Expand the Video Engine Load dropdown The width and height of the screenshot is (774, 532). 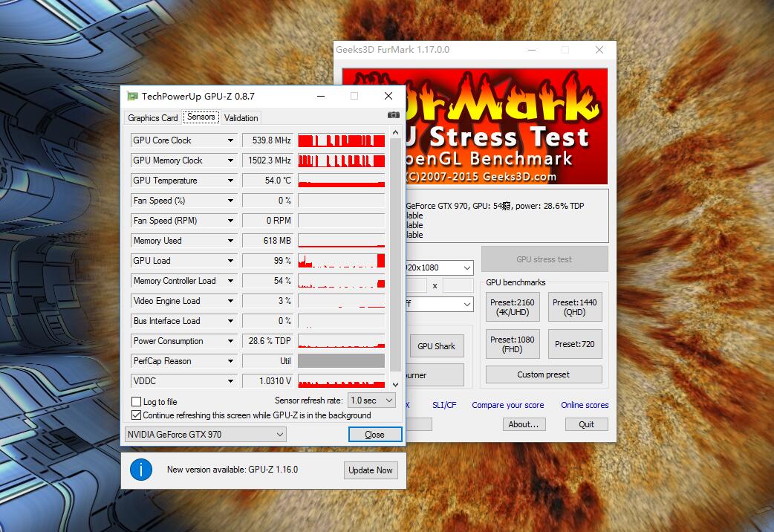tap(230, 301)
